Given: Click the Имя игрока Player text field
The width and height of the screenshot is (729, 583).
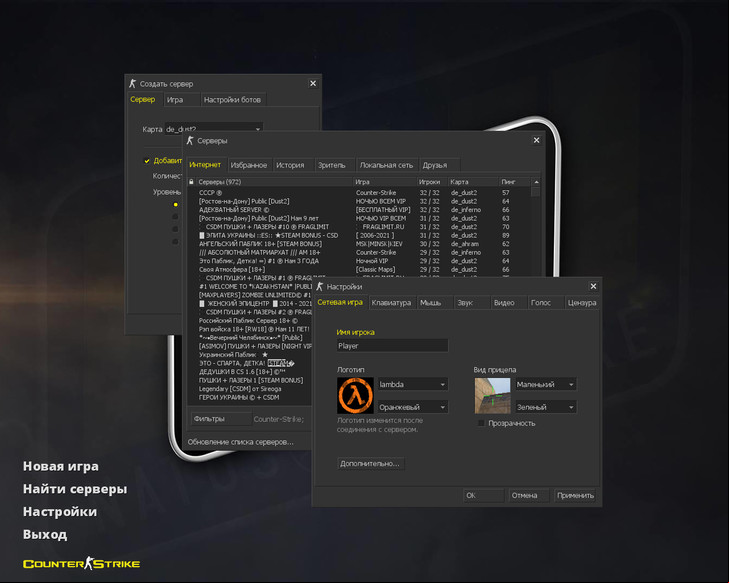Looking at the screenshot, I should coord(392,345).
